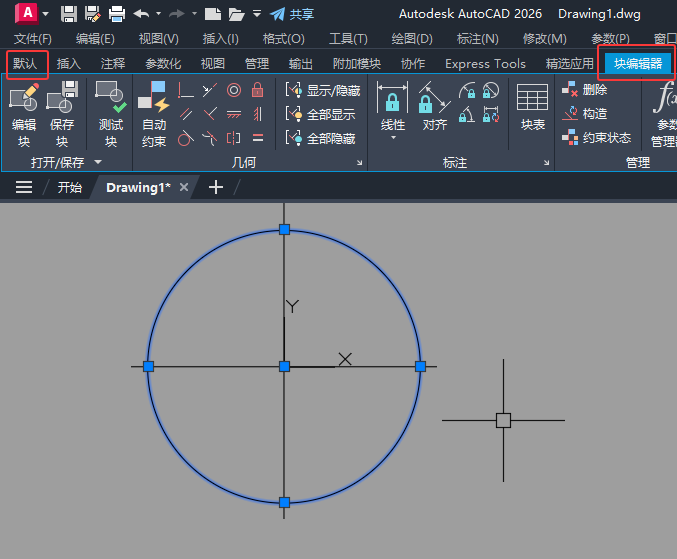The width and height of the screenshot is (677, 559).
Task: Expand the quick access toolbar customize dropdown
Action: tap(257, 14)
